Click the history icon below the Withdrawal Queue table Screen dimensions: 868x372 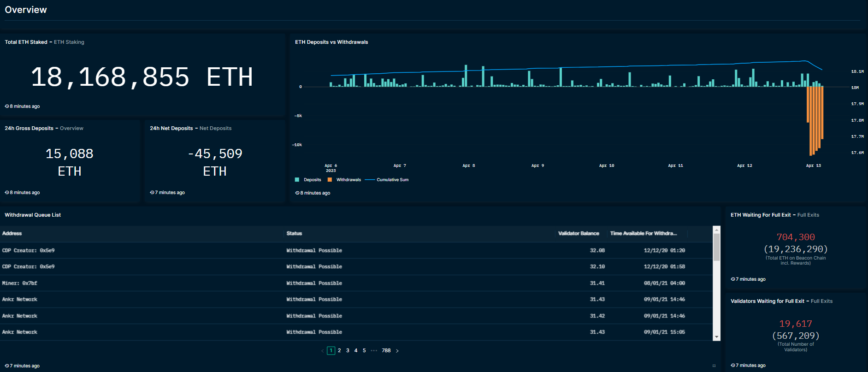(x=7, y=366)
